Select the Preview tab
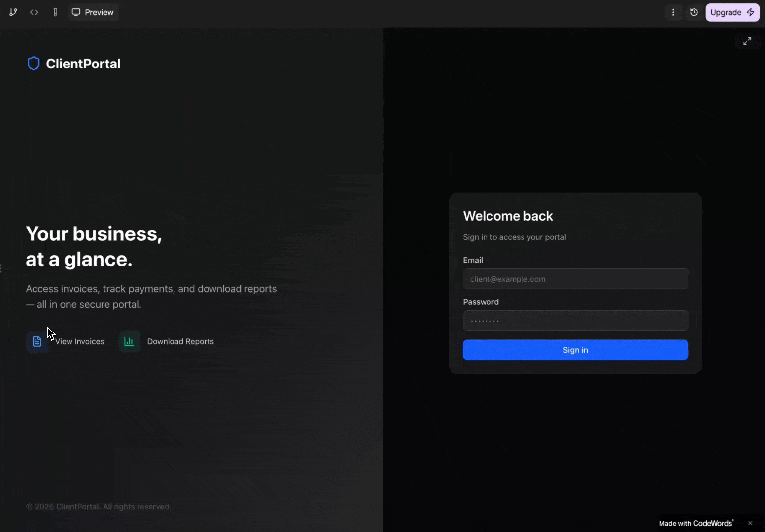 (x=93, y=12)
